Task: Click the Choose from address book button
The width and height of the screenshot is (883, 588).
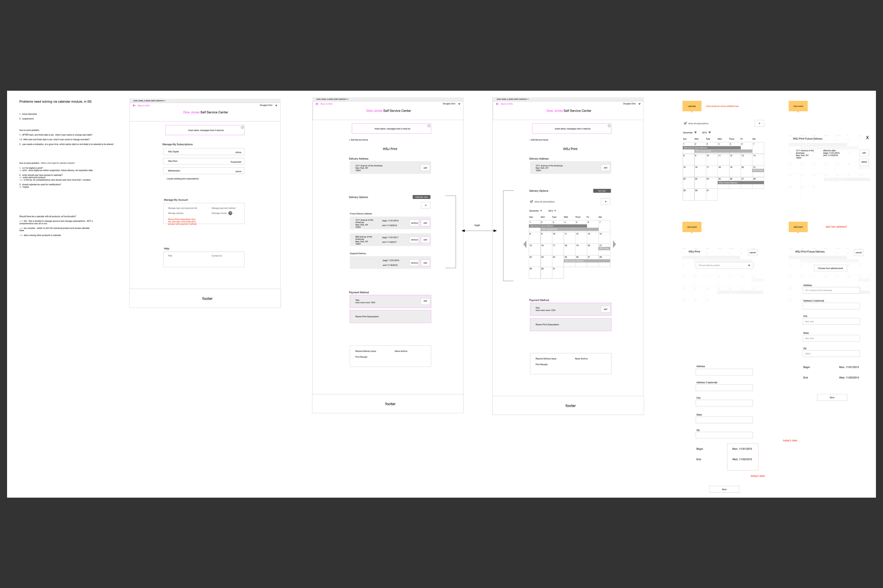Action: pyautogui.click(x=830, y=268)
